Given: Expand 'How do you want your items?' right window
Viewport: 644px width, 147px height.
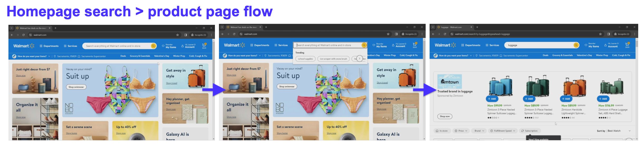Looking at the screenshot, I should tap(455, 56).
